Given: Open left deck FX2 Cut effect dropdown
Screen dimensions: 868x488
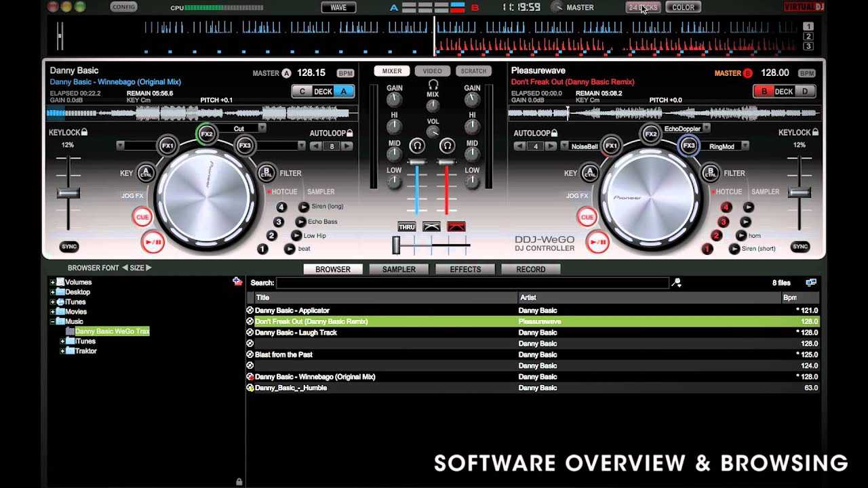Looking at the screenshot, I should point(262,128).
